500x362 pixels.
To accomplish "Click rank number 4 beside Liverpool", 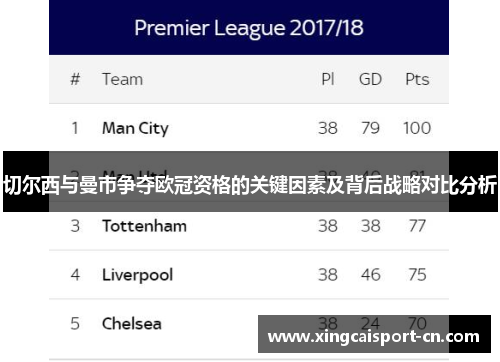I will (75, 275).
